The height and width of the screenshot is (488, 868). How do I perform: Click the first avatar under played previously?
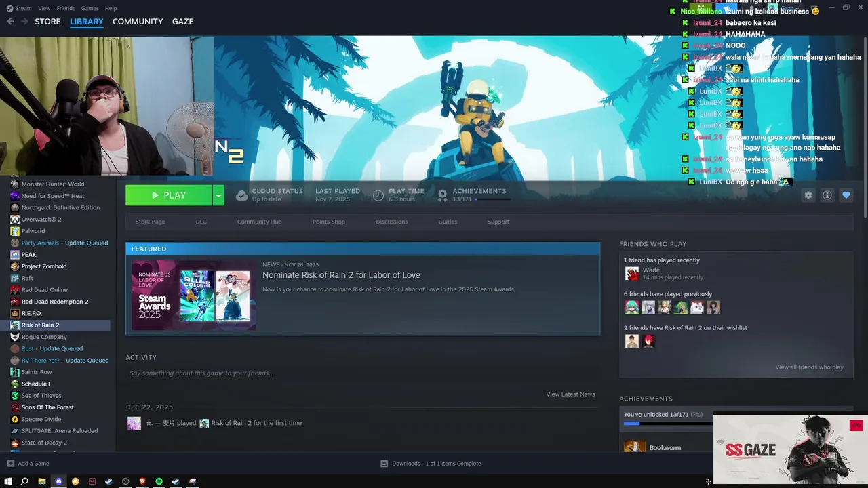631,307
